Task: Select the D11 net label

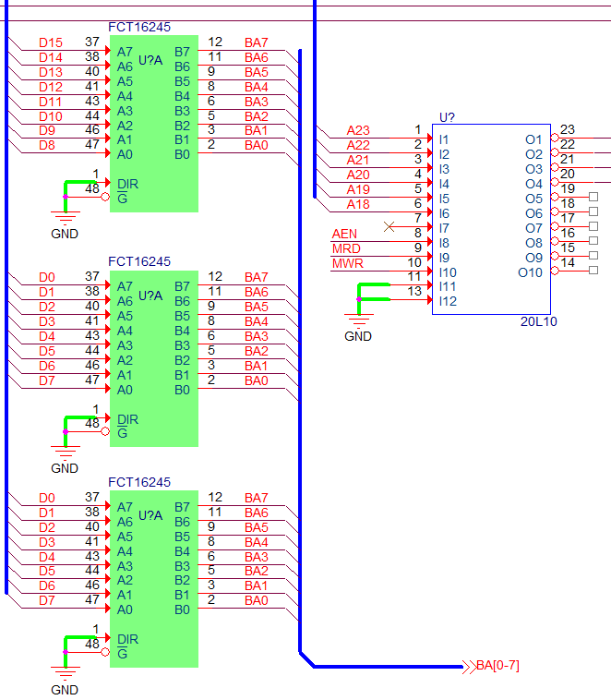Action: [x=51, y=102]
